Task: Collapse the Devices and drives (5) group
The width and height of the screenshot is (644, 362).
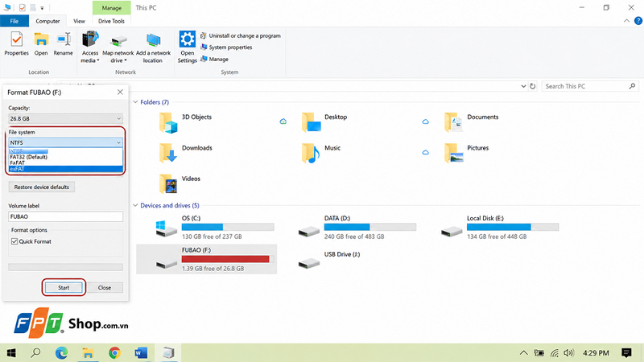Action: click(135, 205)
